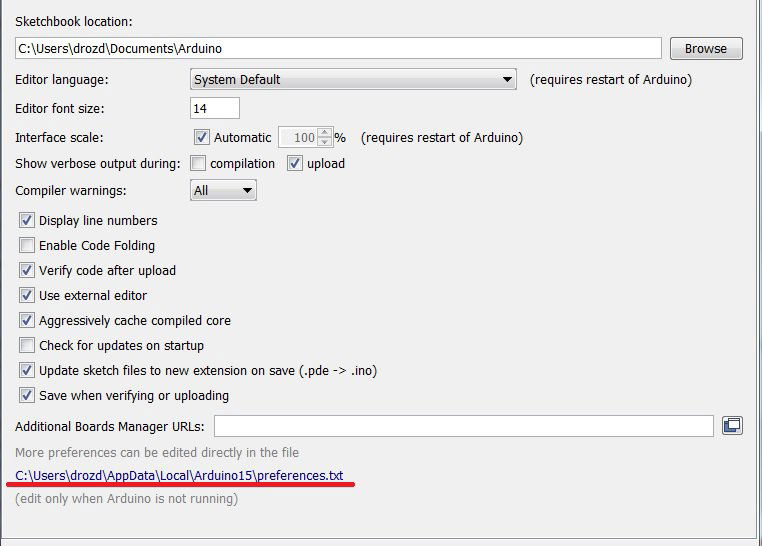The image size is (762, 546).
Task: Click the 'Sketchbook location:' label
Action: [x=74, y=21]
